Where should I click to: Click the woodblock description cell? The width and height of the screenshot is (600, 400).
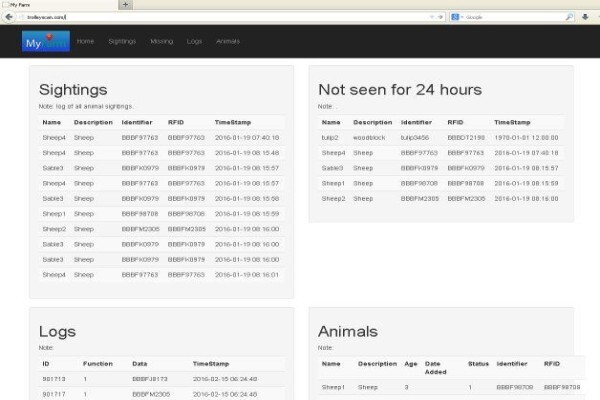tap(369, 137)
